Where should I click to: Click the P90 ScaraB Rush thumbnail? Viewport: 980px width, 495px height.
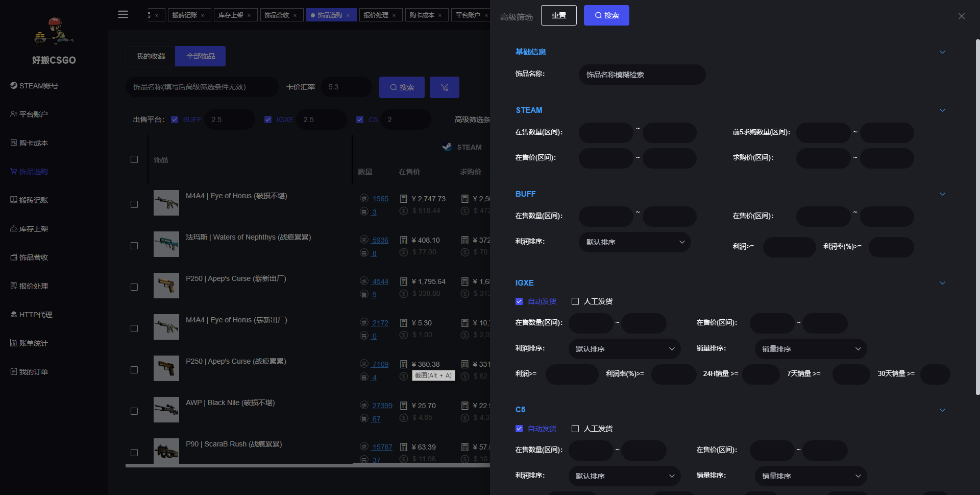166,451
